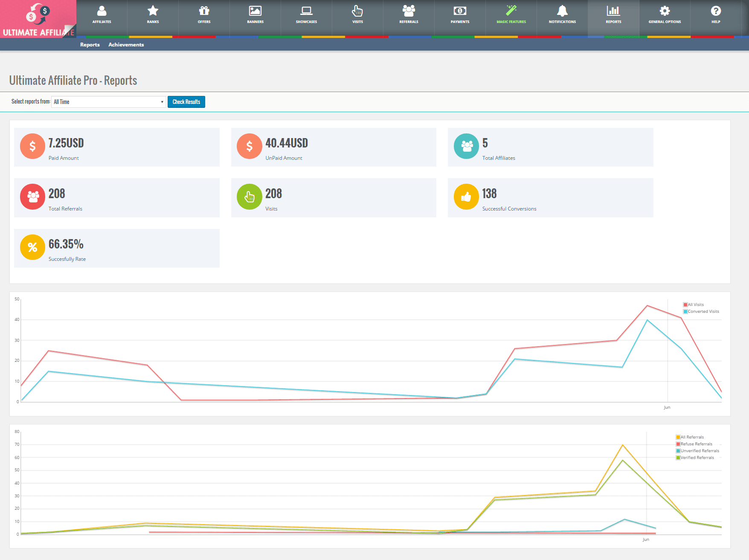Viewport: 749px width, 560px height.
Task: Toggle Verified Referrals legend entry
Action: tap(697, 458)
